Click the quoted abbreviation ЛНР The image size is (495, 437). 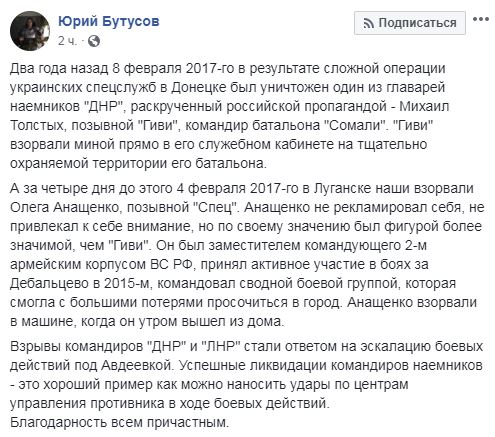pyautogui.click(x=222, y=346)
